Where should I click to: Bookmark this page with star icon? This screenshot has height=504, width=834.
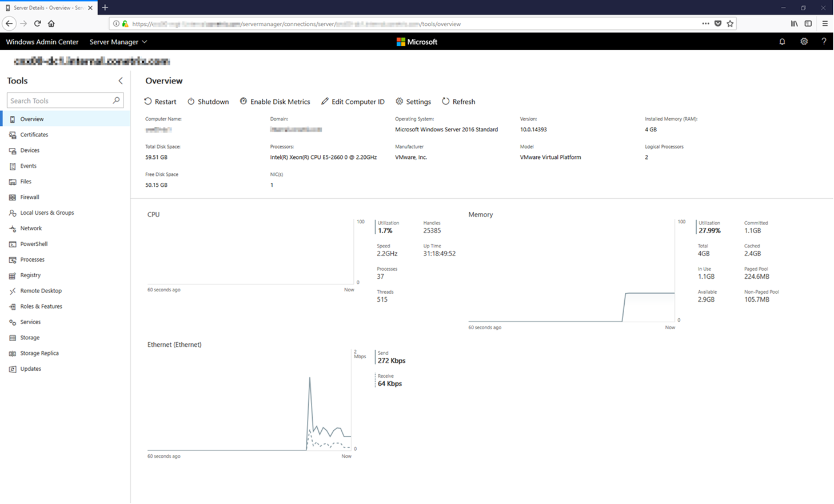pyautogui.click(x=730, y=23)
